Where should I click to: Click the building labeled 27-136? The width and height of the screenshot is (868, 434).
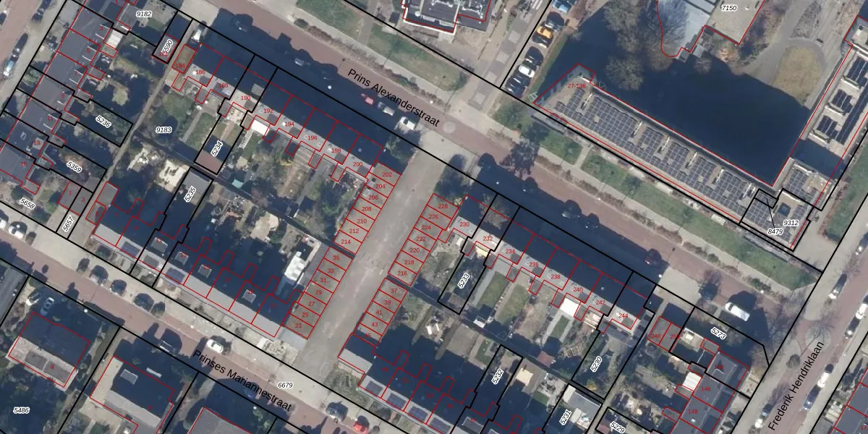coord(576,86)
